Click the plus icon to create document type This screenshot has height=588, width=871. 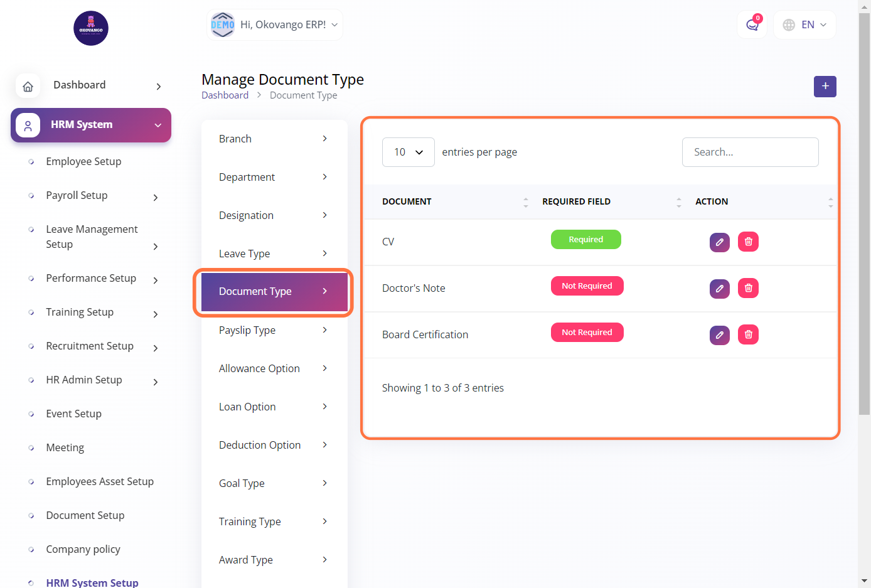click(x=825, y=87)
